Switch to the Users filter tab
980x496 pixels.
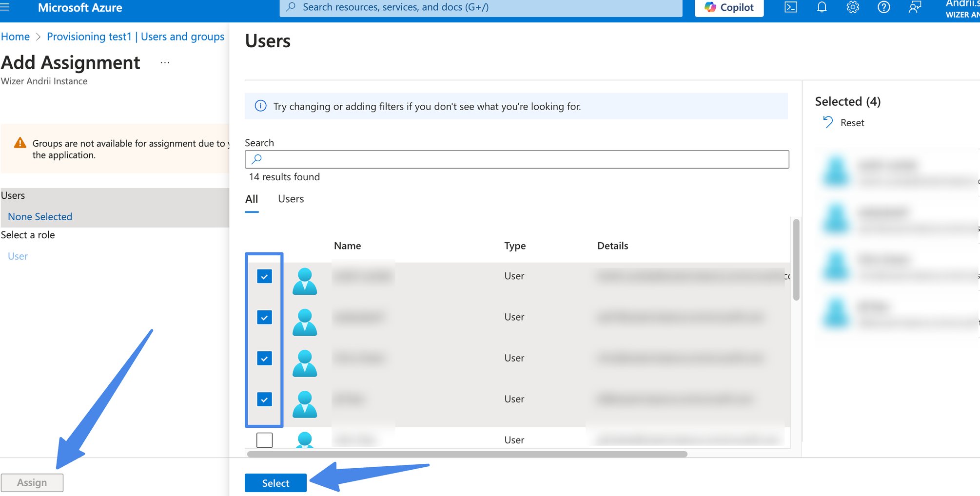(291, 199)
